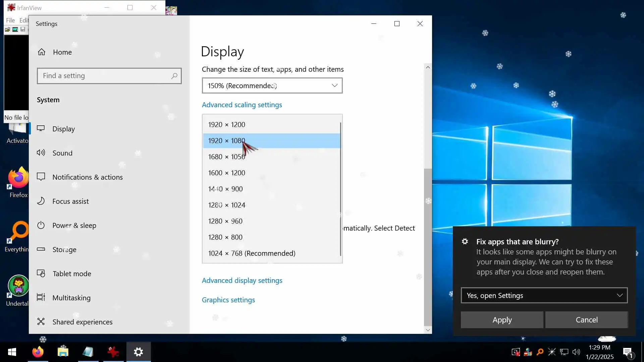
Task: Expand the 150% scaling dropdown
Action: tap(272, 85)
